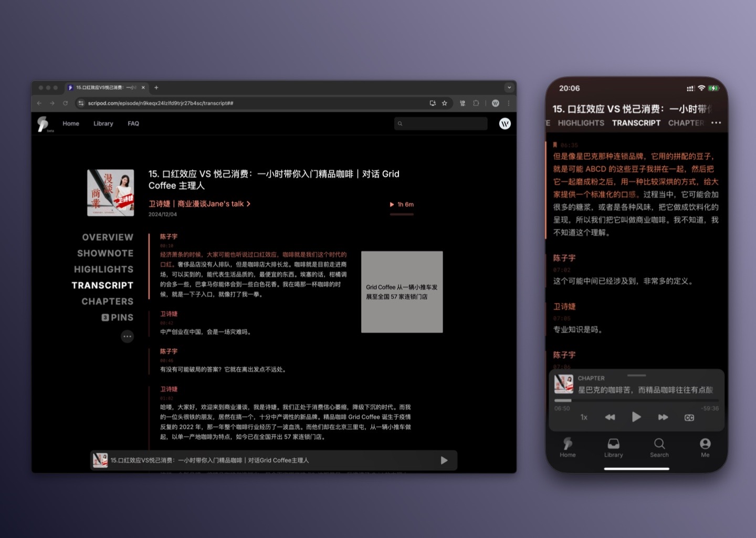756x538 pixels.
Task: Open Home tab in phone bottom bar
Action: 568,448
